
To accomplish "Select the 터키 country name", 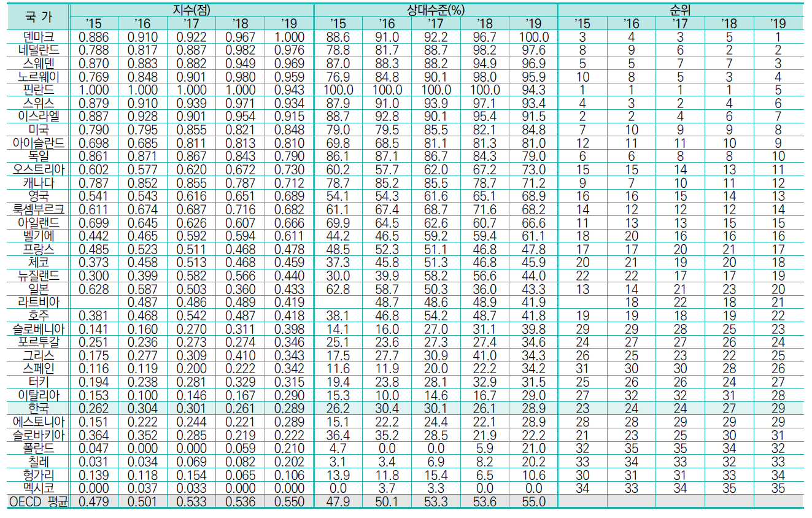I will click(x=38, y=381).
